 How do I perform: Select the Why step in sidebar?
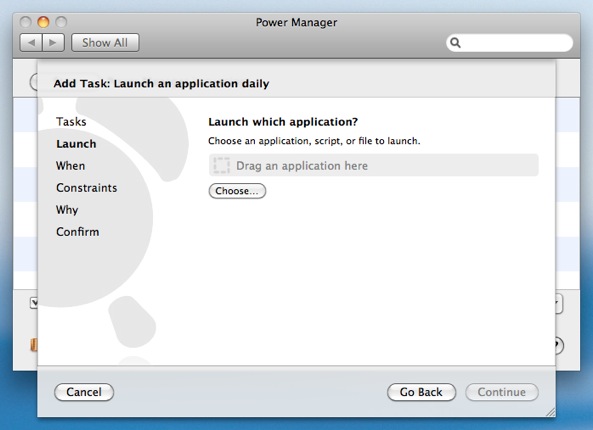pyautogui.click(x=67, y=210)
